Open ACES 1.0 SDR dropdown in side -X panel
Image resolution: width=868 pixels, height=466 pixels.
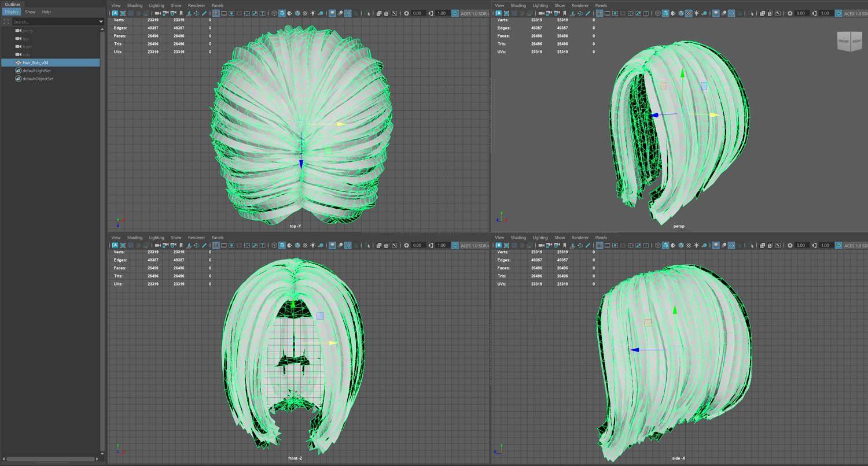coord(855,245)
